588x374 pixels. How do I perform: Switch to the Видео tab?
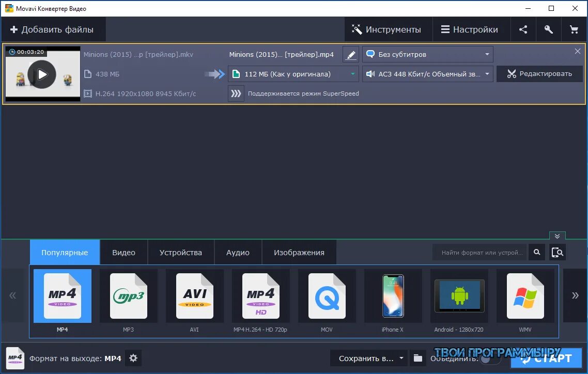coord(124,252)
